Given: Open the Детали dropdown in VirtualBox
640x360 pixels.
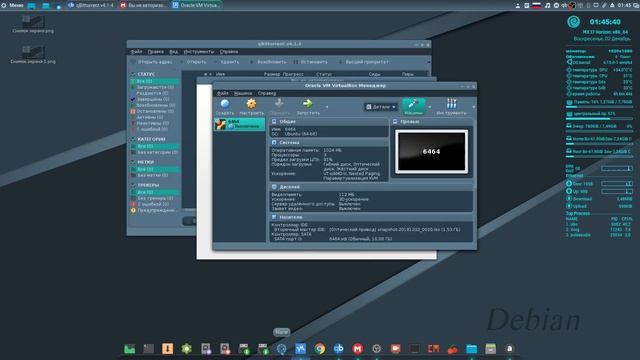Looking at the screenshot, I should (x=381, y=107).
